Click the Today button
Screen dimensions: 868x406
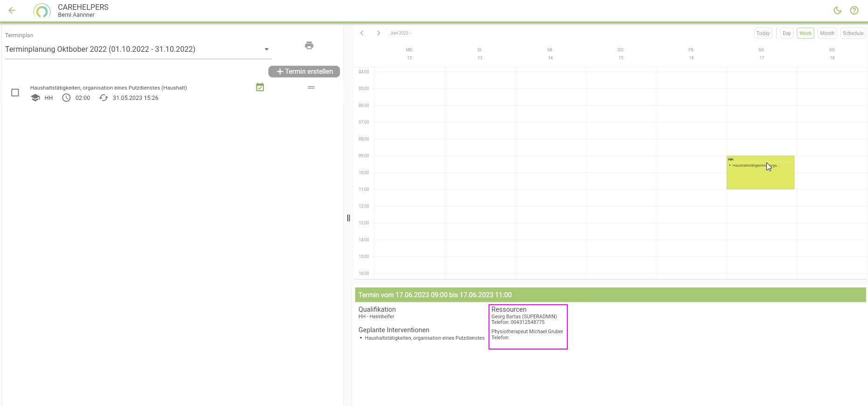point(763,33)
